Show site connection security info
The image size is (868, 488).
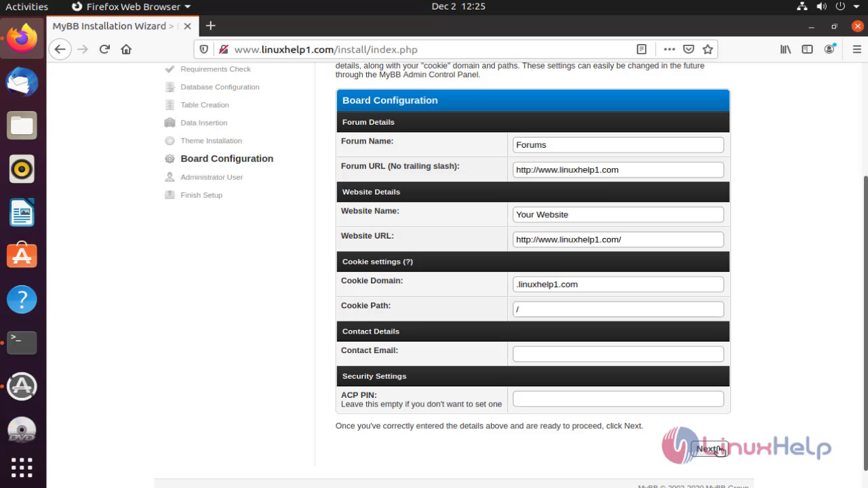click(x=222, y=49)
